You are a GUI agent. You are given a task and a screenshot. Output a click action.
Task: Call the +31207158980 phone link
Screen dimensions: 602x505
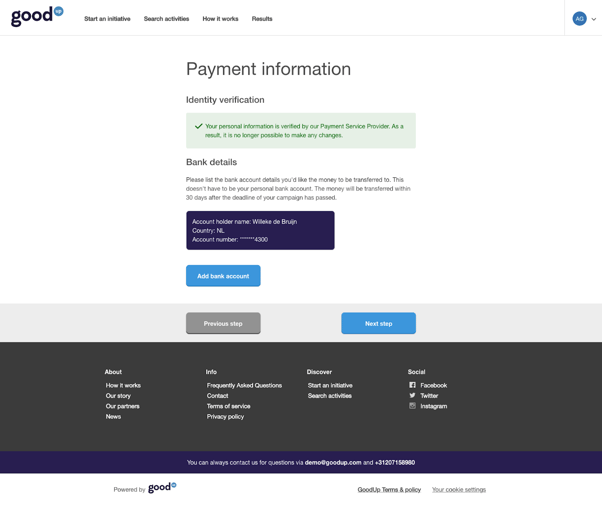coord(395,462)
